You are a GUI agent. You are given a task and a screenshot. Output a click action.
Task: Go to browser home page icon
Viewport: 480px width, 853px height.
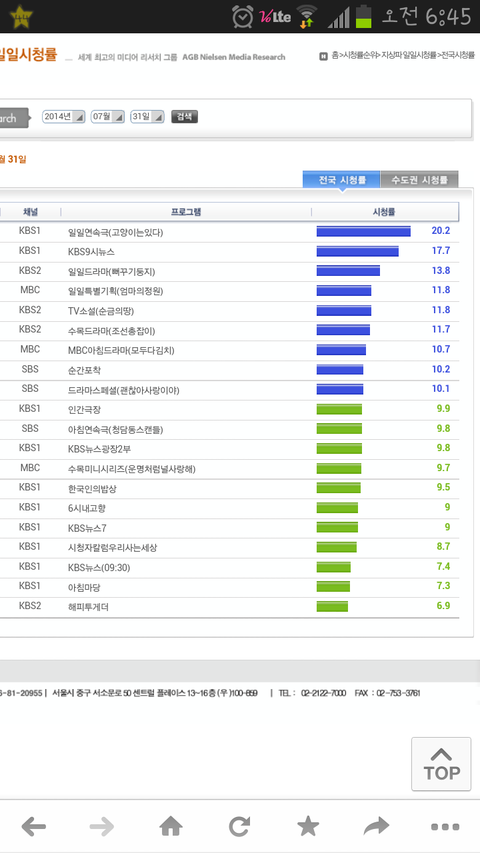[171, 827]
